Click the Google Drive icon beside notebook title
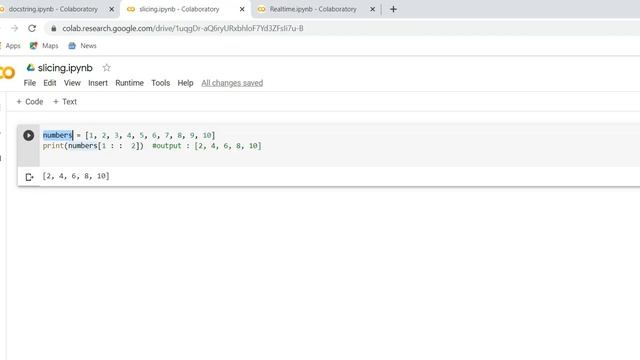Viewport: 640px width, 360px height. (x=31, y=67)
